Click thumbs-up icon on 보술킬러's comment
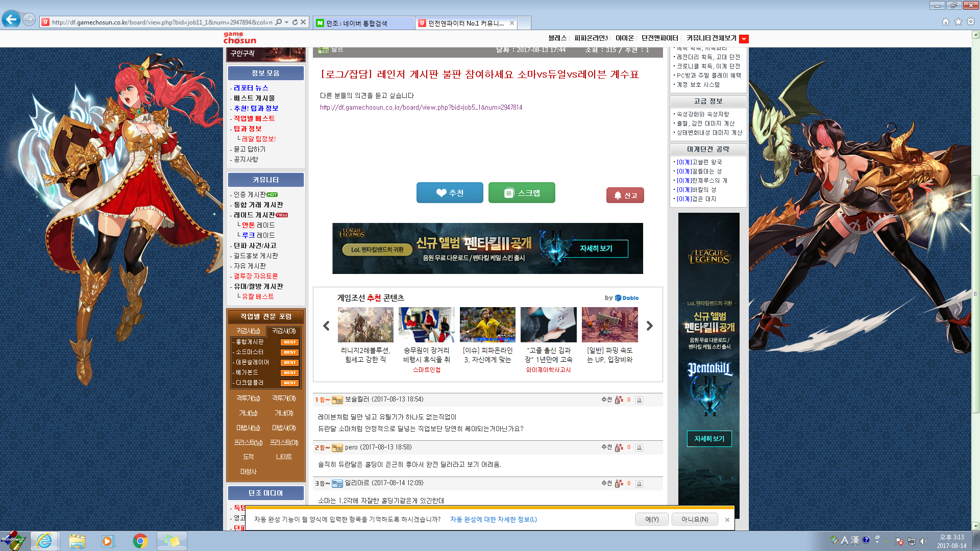Image resolution: width=980 pixels, height=551 pixels. pos(619,400)
